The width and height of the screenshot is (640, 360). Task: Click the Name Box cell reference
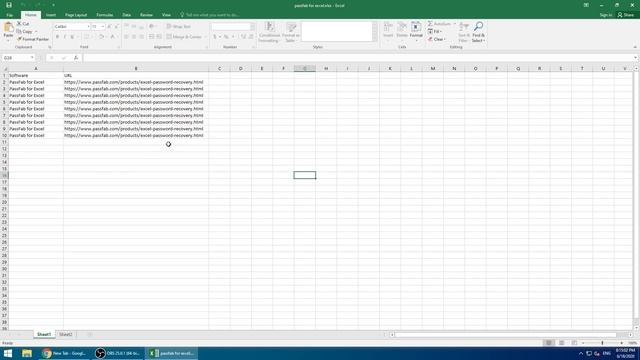tap(18, 58)
